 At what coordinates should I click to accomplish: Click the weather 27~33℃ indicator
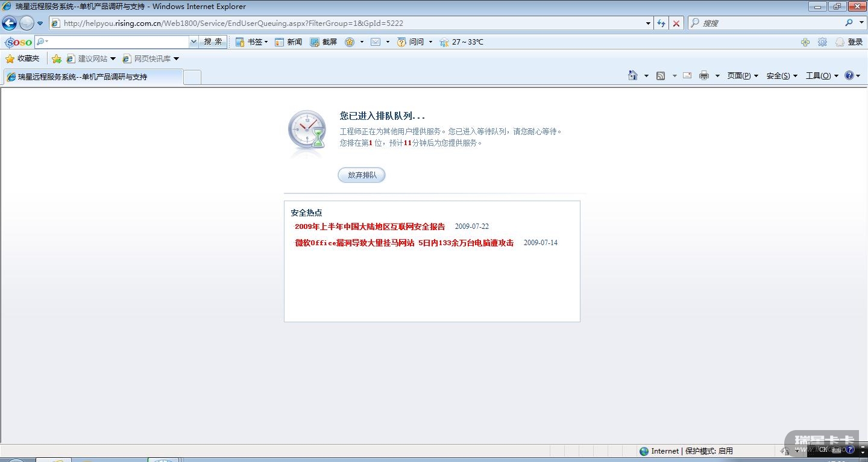click(x=461, y=42)
